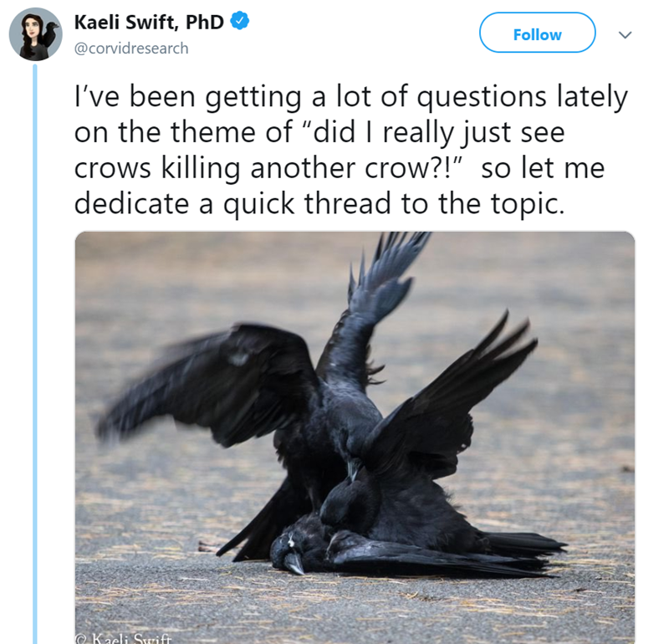Click the blue thread connector line
The image size is (669, 644).
[35, 354]
